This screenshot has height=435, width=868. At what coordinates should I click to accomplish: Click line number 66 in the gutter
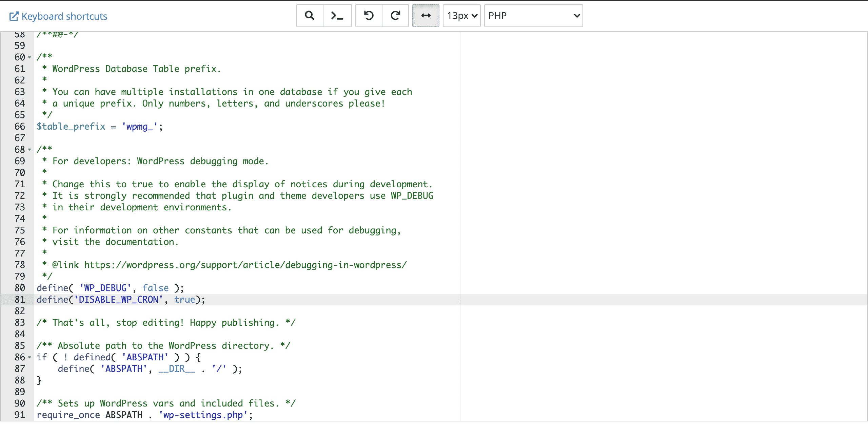coord(20,127)
